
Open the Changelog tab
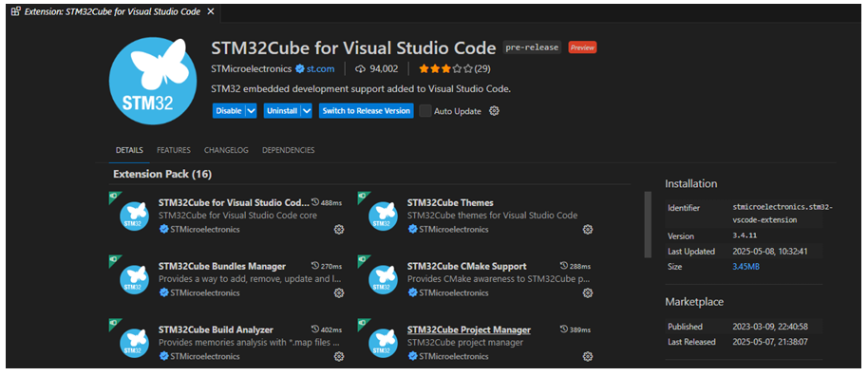(x=226, y=150)
